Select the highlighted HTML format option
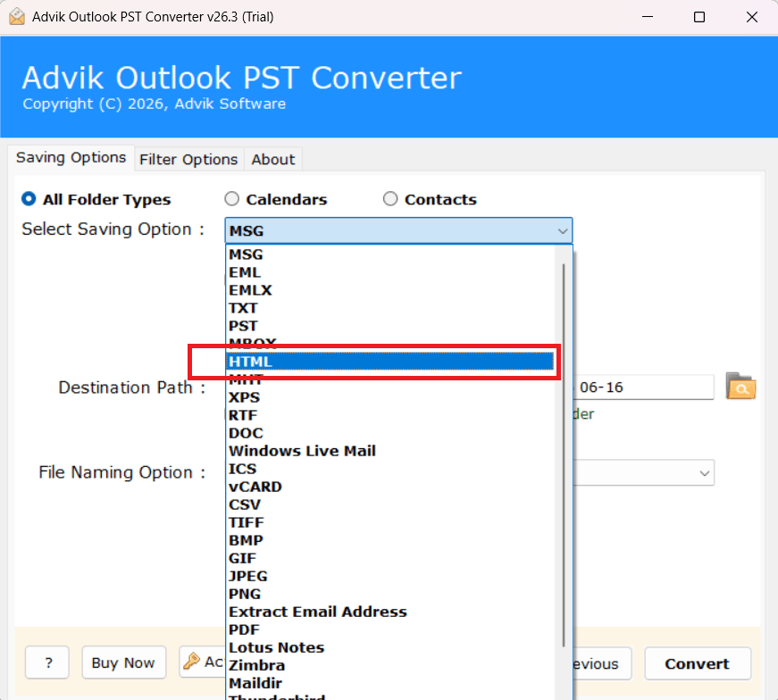The image size is (778, 700). [x=390, y=362]
